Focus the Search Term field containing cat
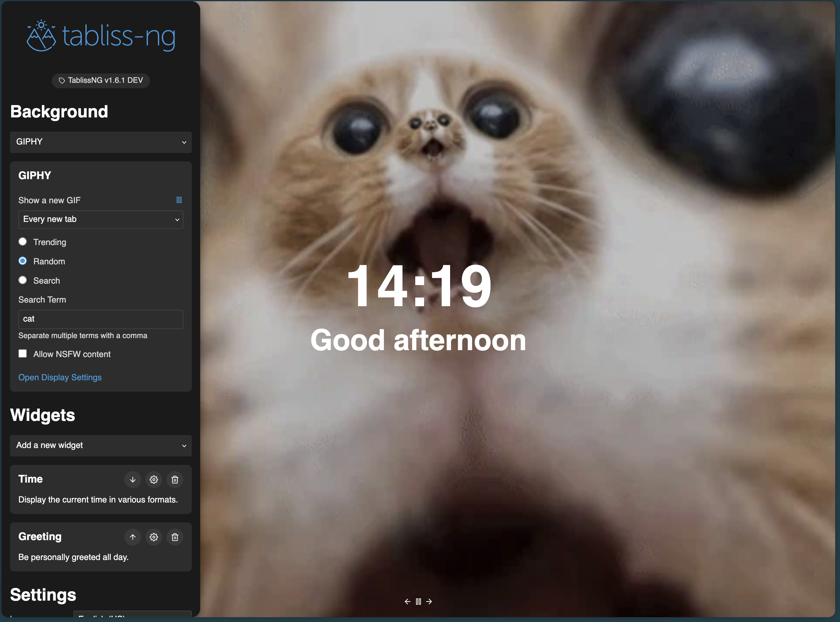This screenshot has width=840, height=622. (101, 319)
